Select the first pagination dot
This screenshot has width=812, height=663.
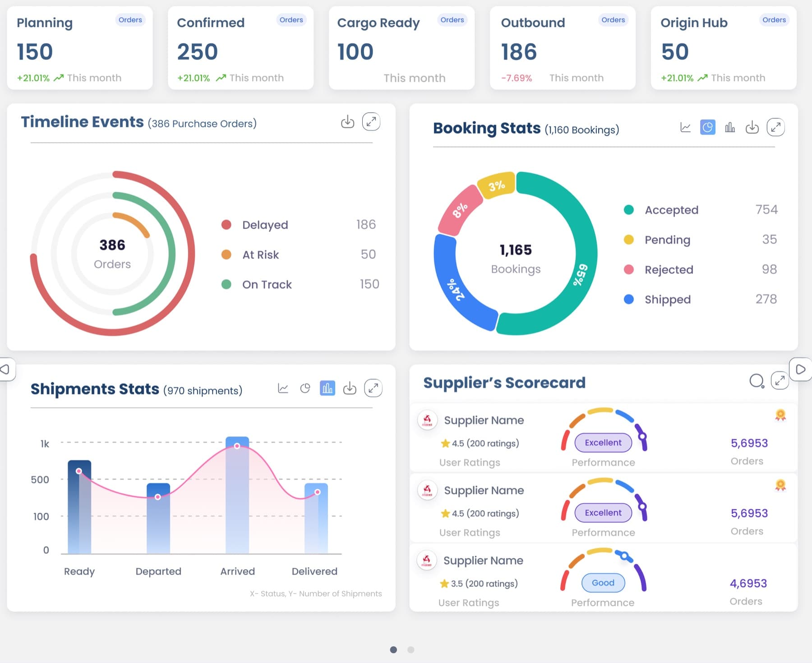[x=393, y=649]
